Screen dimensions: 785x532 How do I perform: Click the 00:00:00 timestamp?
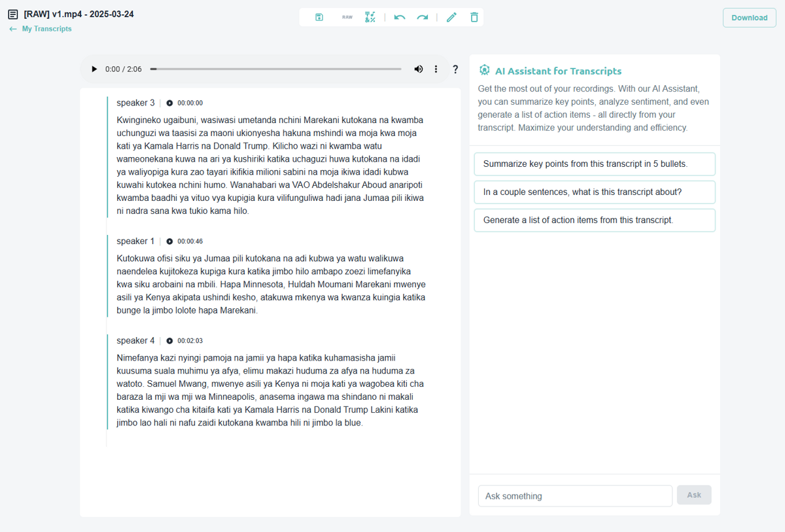[x=190, y=103]
